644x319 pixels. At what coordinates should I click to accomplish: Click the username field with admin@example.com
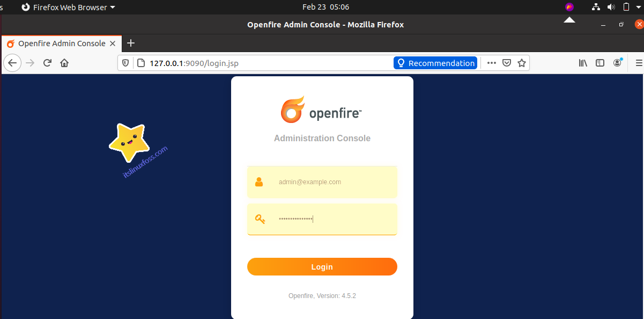[x=322, y=182]
